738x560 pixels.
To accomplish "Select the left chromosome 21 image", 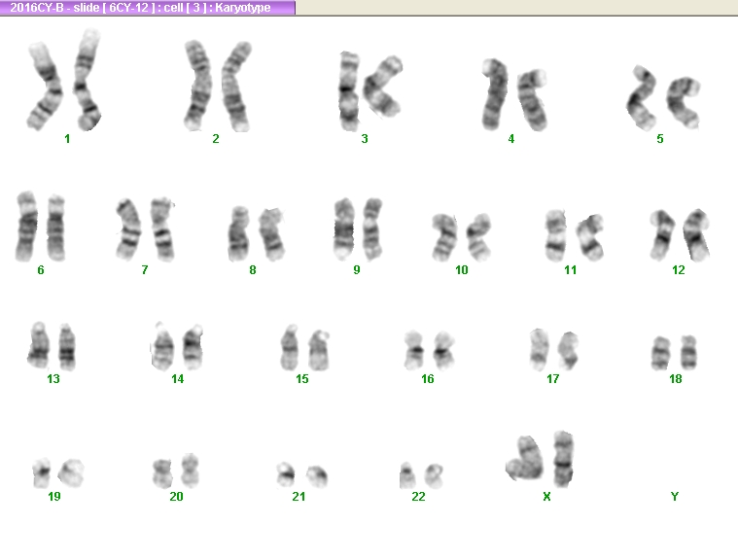I will tap(286, 474).
